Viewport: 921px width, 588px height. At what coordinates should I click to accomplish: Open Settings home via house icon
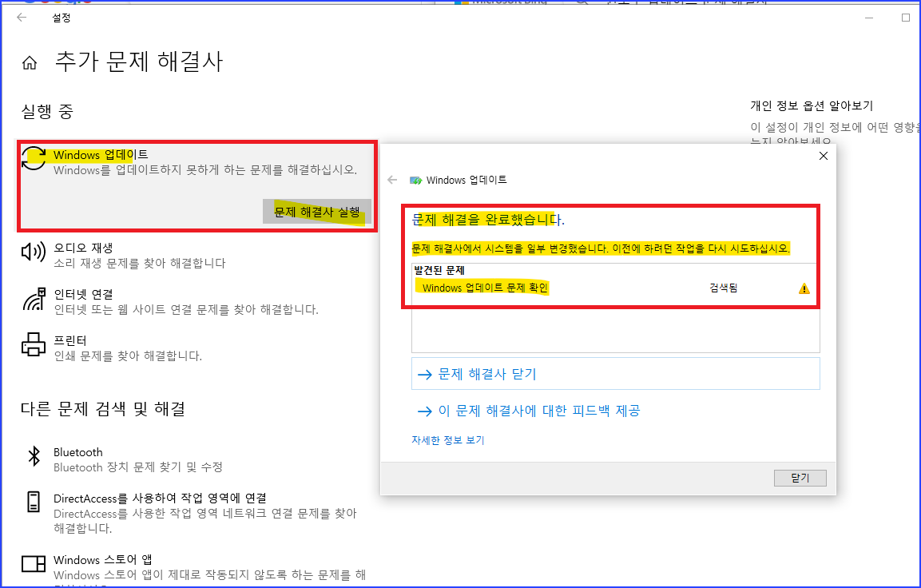[x=30, y=63]
